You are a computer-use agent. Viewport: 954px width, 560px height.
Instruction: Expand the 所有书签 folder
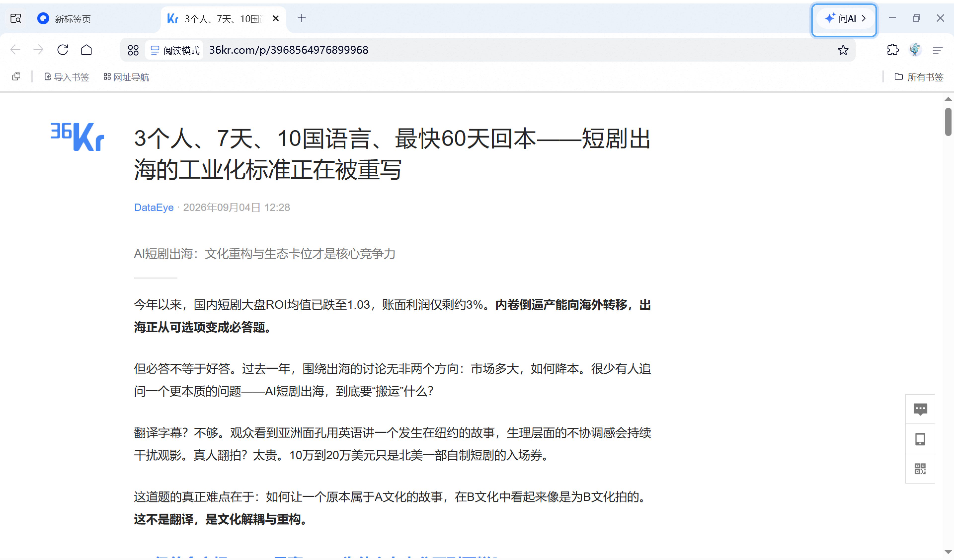point(919,77)
